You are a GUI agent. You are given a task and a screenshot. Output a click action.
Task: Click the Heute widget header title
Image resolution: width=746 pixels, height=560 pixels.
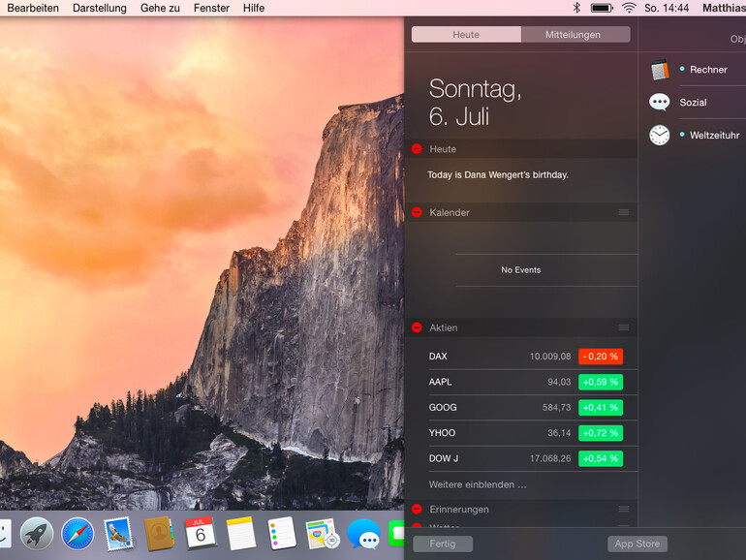443,149
